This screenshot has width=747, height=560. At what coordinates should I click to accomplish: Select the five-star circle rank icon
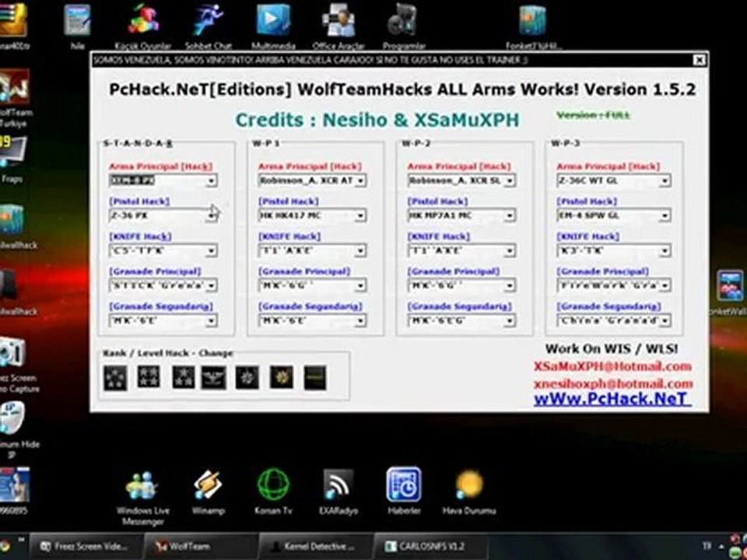tap(115, 378)
